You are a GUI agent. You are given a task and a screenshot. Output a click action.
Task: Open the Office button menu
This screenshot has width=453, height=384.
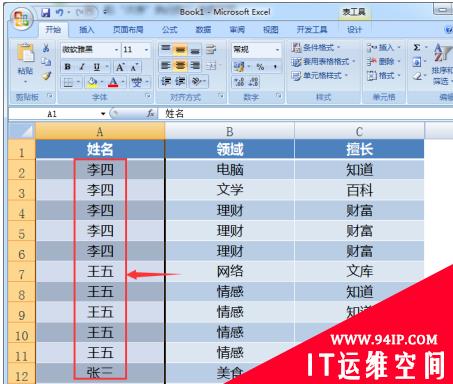click(22, 18)
